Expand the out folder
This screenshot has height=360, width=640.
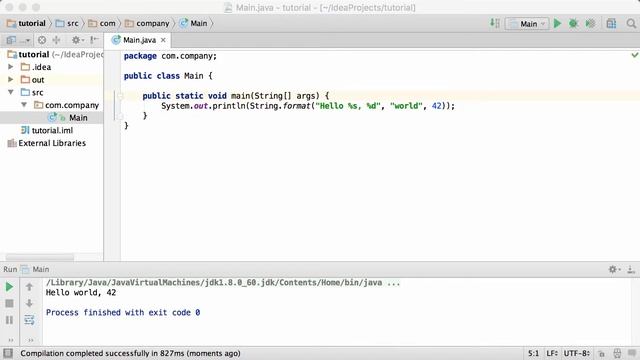pos(11,79)
